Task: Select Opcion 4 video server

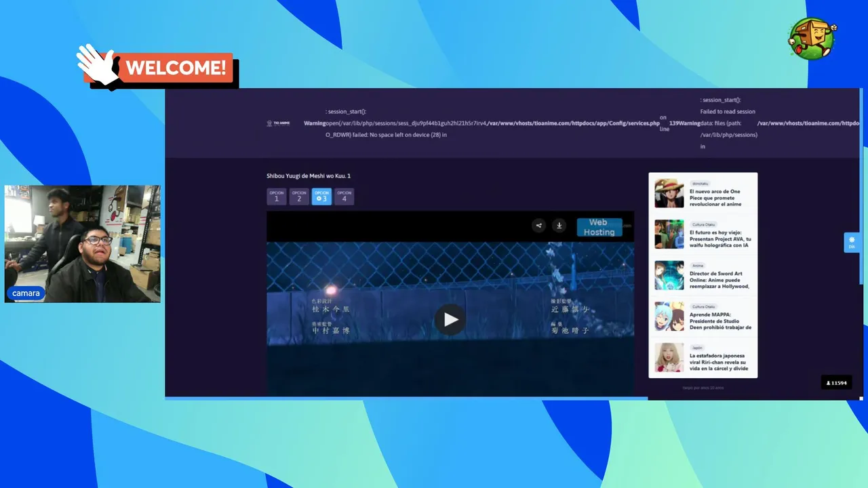Action: [344, 197]
